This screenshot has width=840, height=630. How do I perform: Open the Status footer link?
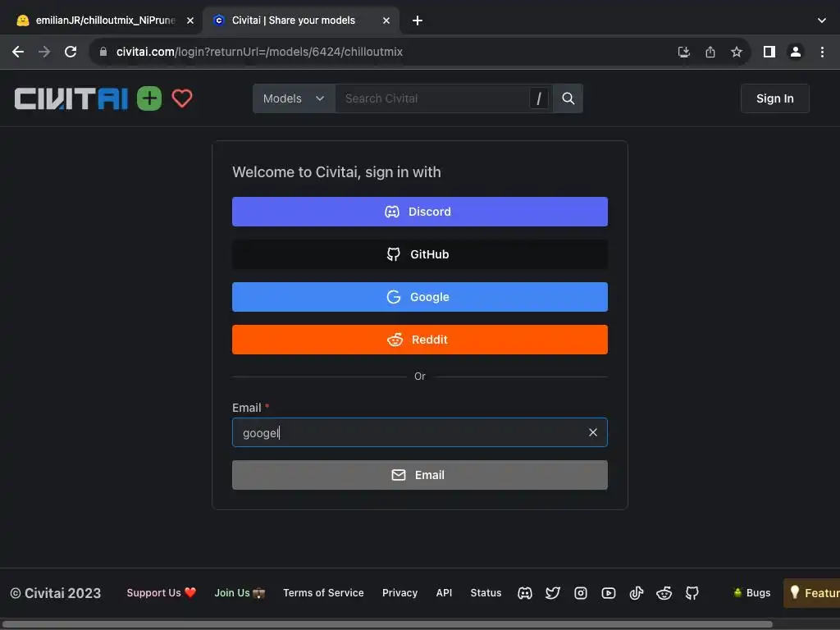pyautogui.click(x=486, y=593)
